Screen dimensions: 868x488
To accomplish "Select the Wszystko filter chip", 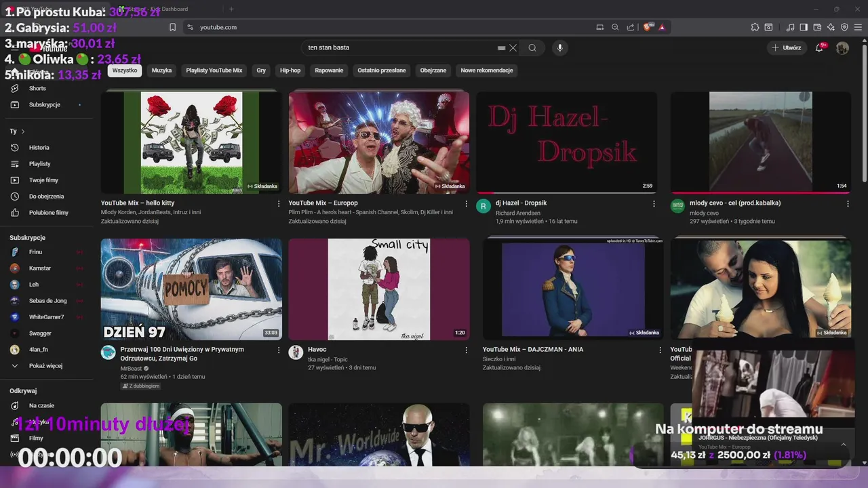I will tap(125, 70).
